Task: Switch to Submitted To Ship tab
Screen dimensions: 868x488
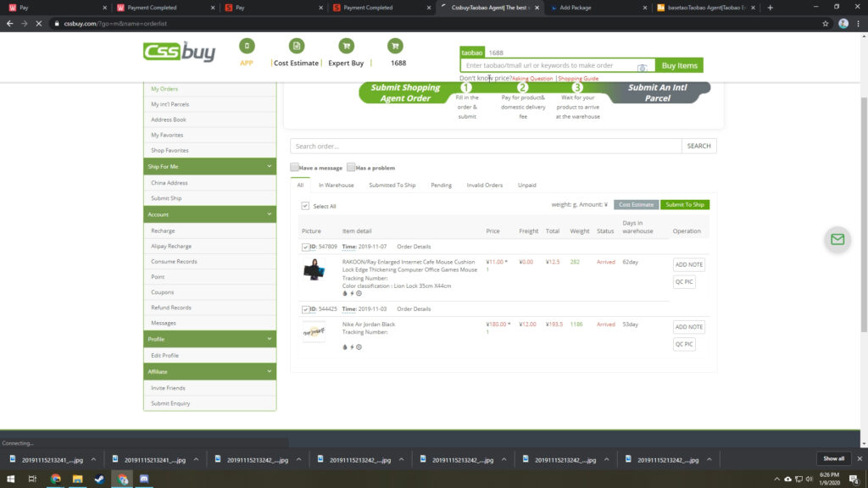Action: click(x=392, y=185)
